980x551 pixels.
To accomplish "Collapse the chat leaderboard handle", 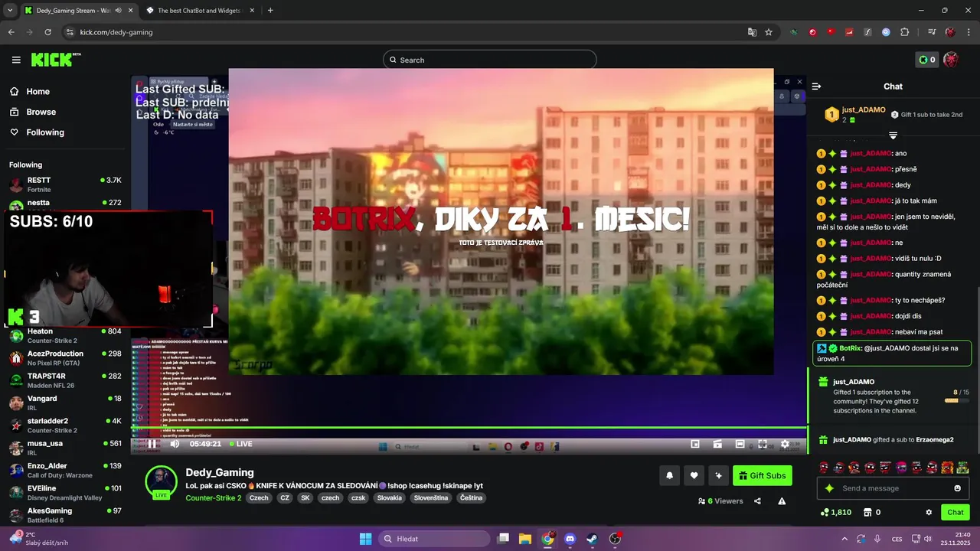I will tap(893, 135).
